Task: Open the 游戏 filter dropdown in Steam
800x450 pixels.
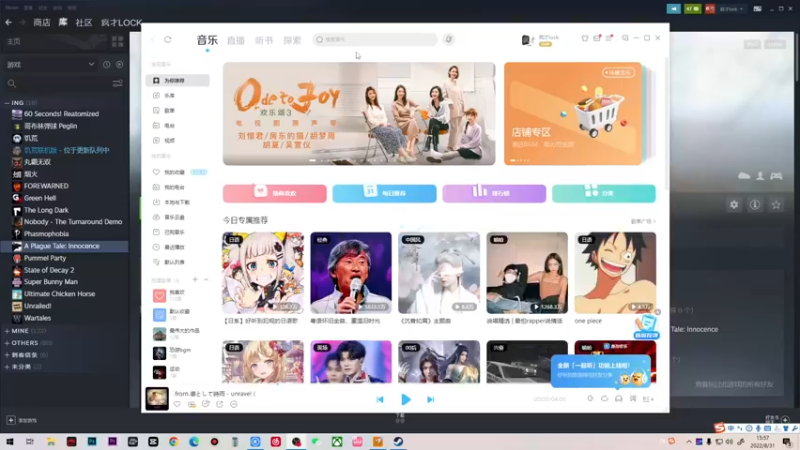Action: 50,65
